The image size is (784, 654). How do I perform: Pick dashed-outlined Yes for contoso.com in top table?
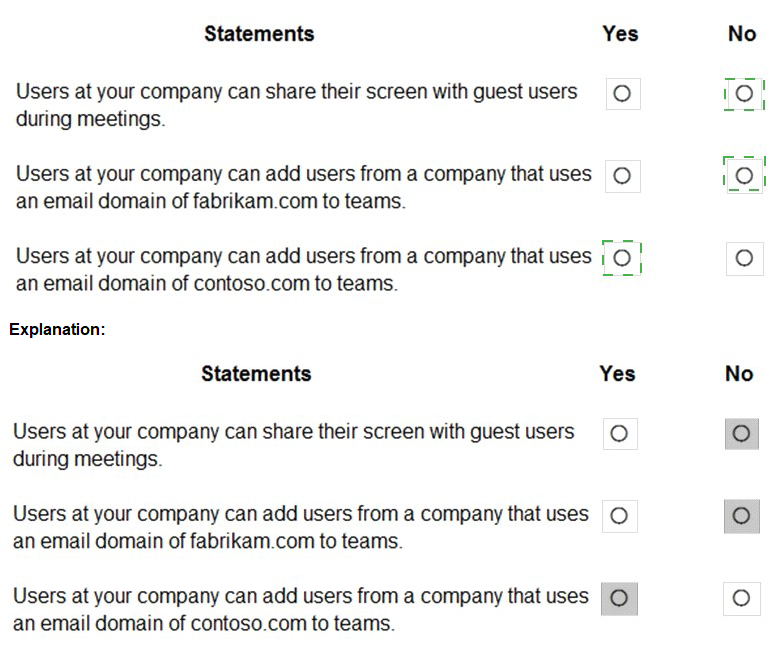(x=622, y=258)
